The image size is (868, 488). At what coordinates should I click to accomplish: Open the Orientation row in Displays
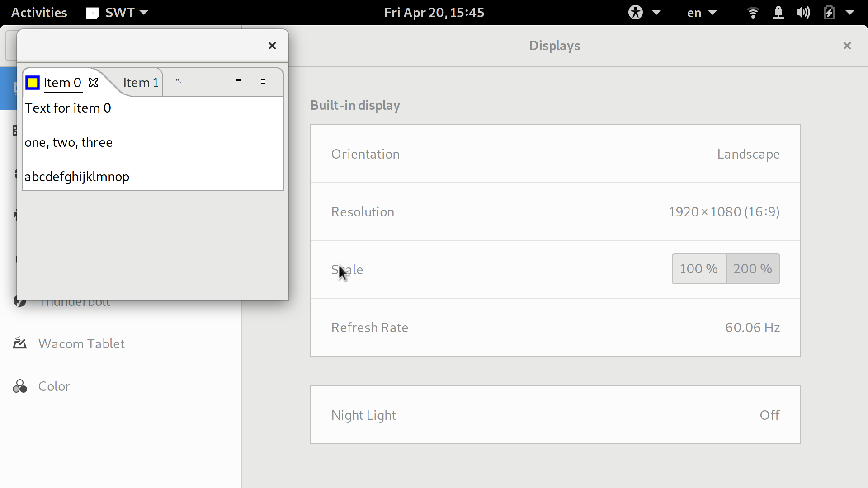tap(556, 154)
